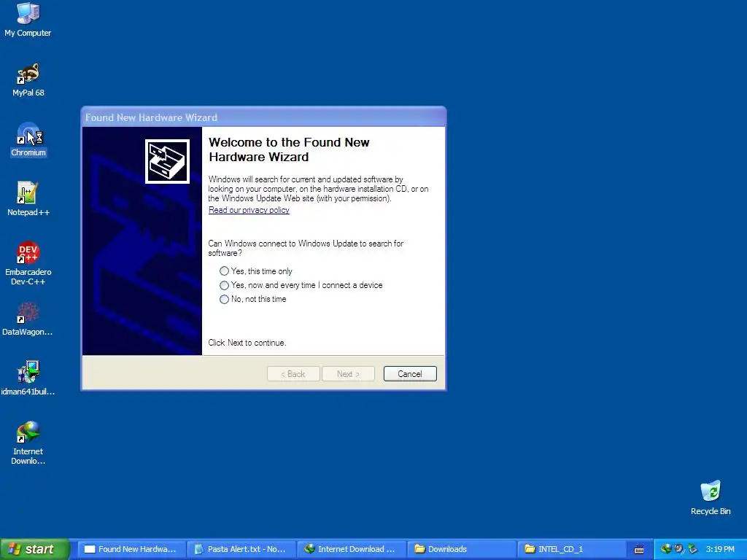Switch to Found New Hardware taskbar item
Screen dimensions: 747x560
click(131, 549)
